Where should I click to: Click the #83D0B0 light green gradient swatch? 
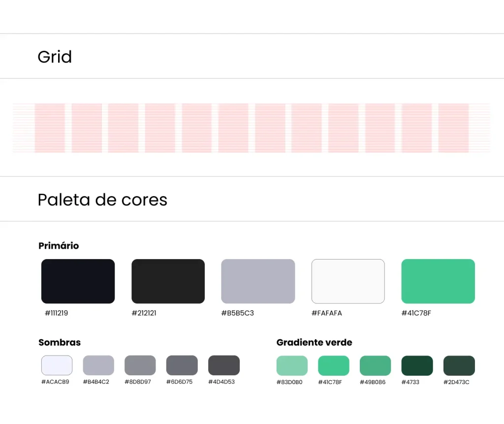(292, 366)
